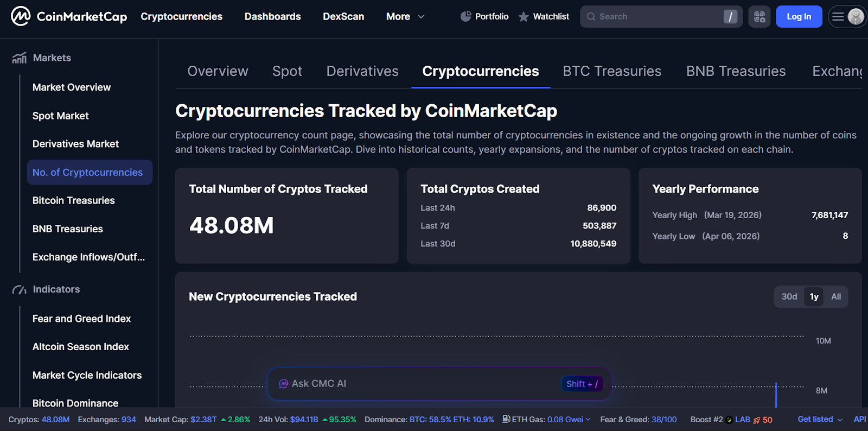Open the Derivatives tab
This screenshot has height=431, width=868.
(362, 71)
